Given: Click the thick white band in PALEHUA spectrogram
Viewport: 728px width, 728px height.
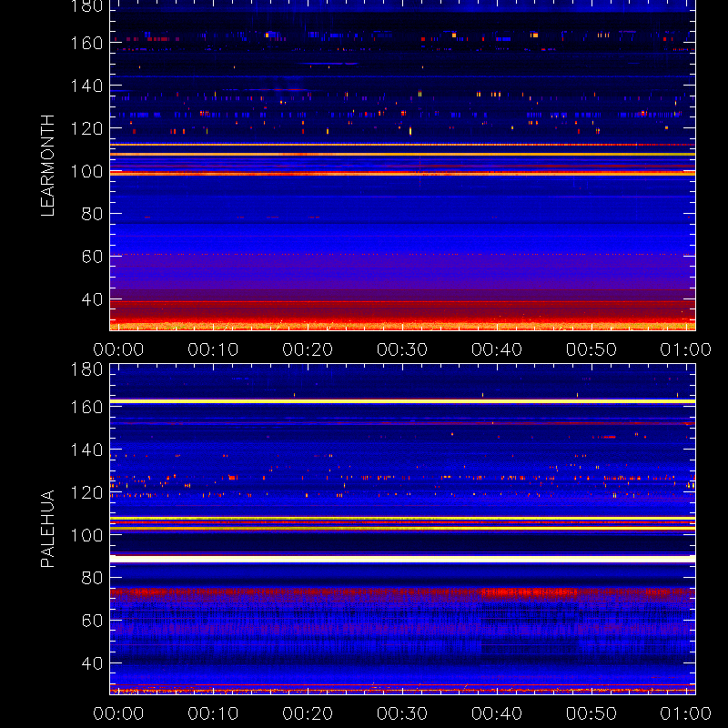Looking at the screenshot, I should point(402,559).
